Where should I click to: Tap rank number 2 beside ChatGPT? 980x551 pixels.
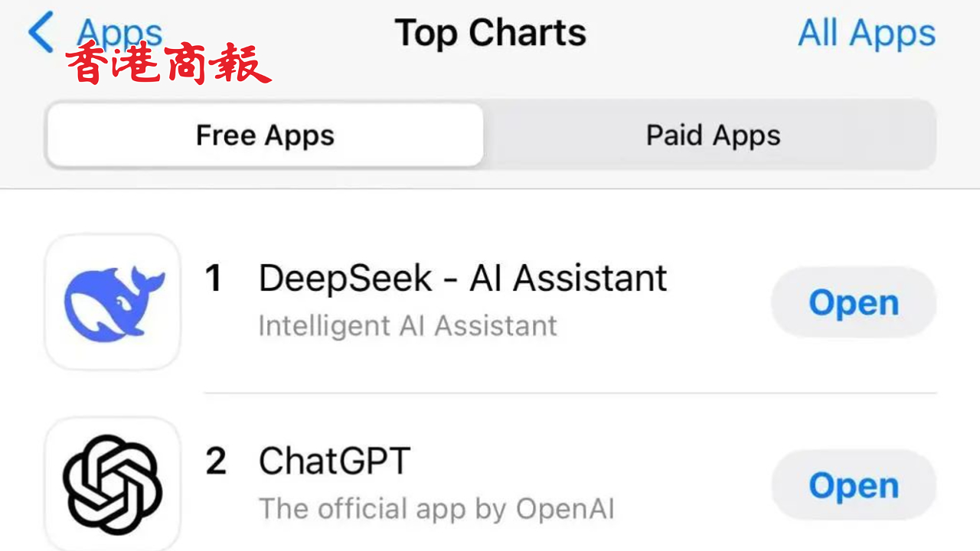pos(215,461)
